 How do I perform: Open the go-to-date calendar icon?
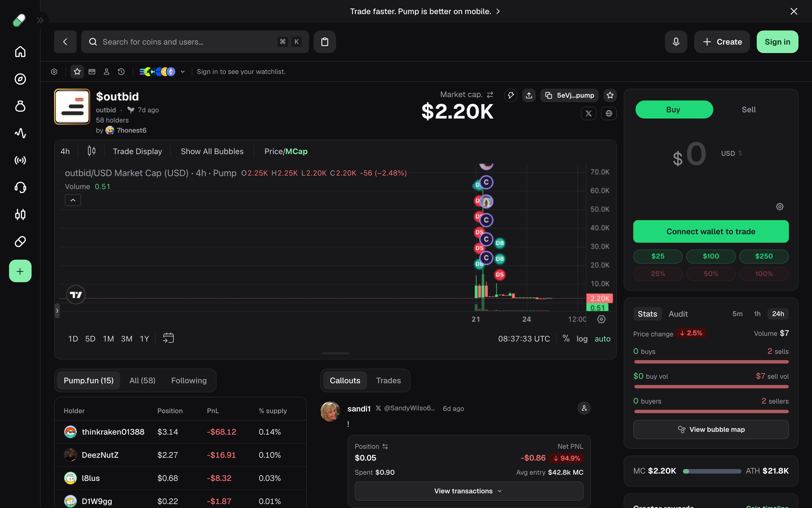pyautogui.click(x=168, y=338)
